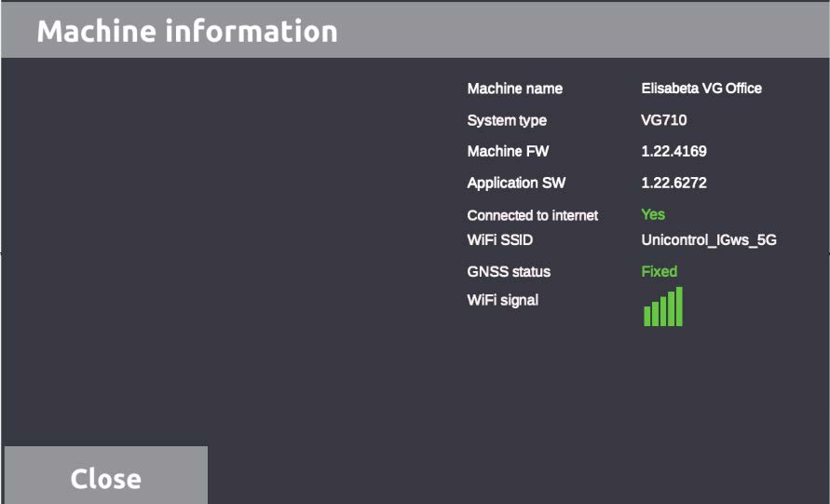Select firmware version 1.22.4169
This screenshot has height=504, width=830.
[x=674, y=152]
